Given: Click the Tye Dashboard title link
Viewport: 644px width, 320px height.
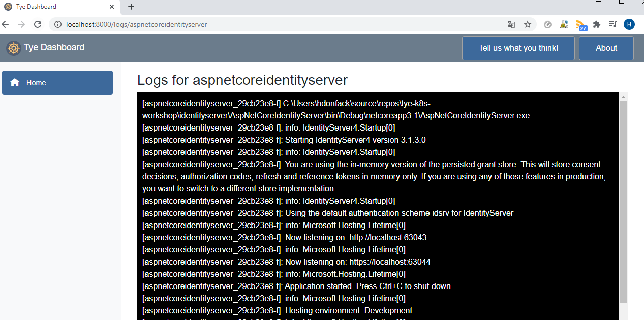Looking at the screenshot, I should pyautogui.click(x=54, y=47).
